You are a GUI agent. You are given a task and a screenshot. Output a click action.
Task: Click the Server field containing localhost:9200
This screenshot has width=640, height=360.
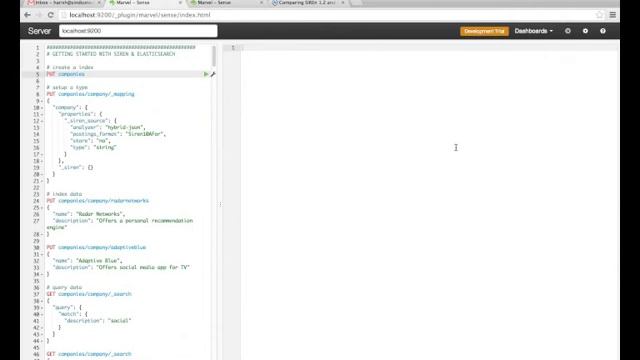tap(138, 31)
